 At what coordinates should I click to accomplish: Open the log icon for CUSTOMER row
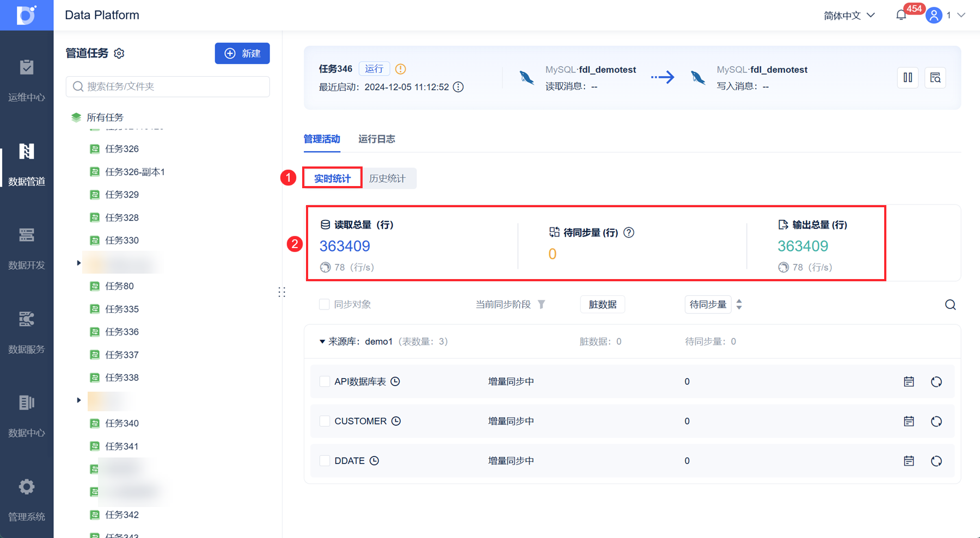(909, 421)
